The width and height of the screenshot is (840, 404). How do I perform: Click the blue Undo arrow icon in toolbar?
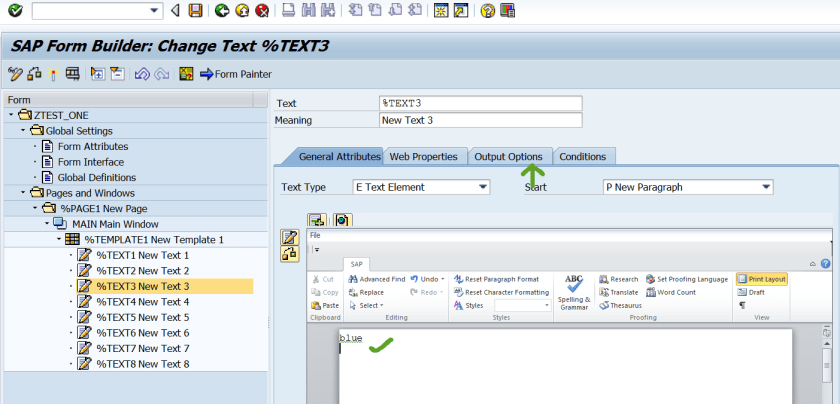click(x=142, y=74)
